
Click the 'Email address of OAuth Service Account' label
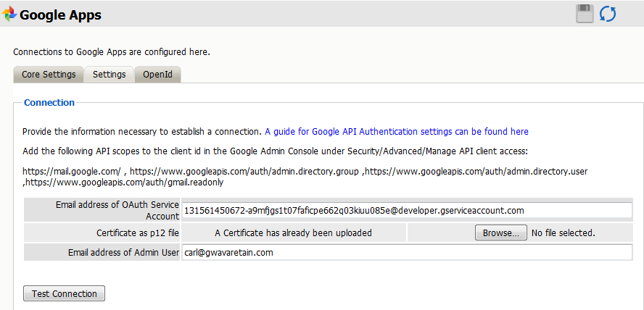point(117,210)
